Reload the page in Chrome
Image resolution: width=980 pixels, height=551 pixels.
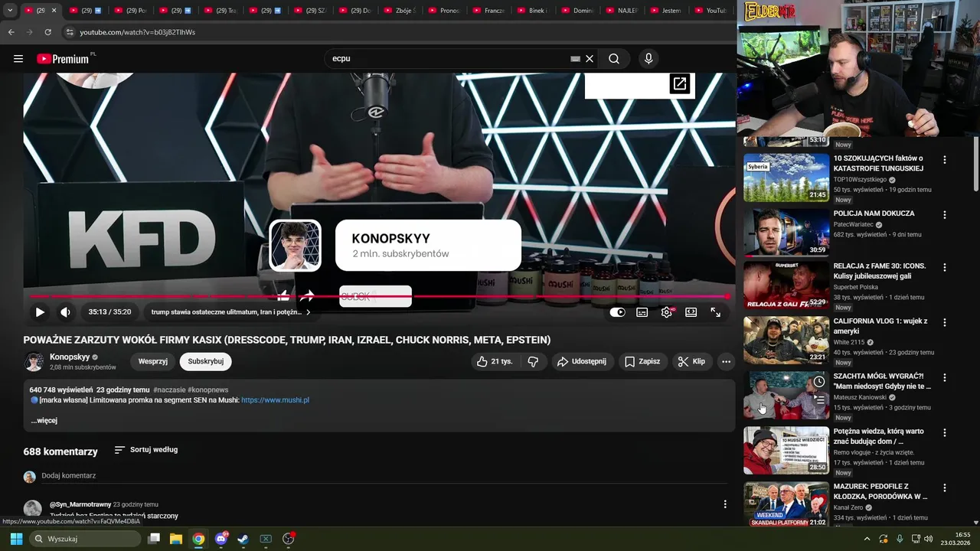(x=47, y=32)
